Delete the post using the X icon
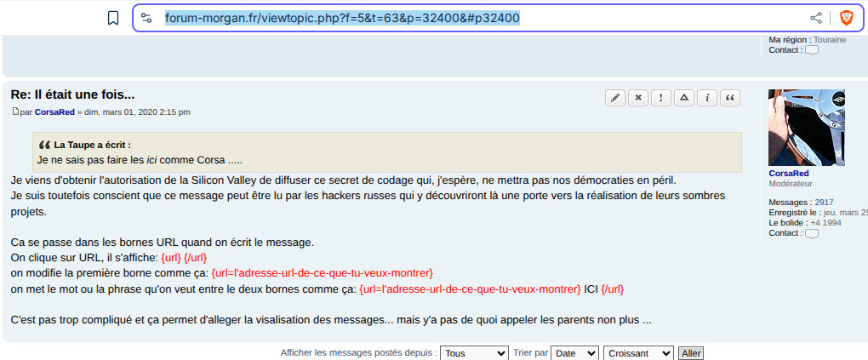Screen dimensions: 868x360 click(x=638, y=98)
